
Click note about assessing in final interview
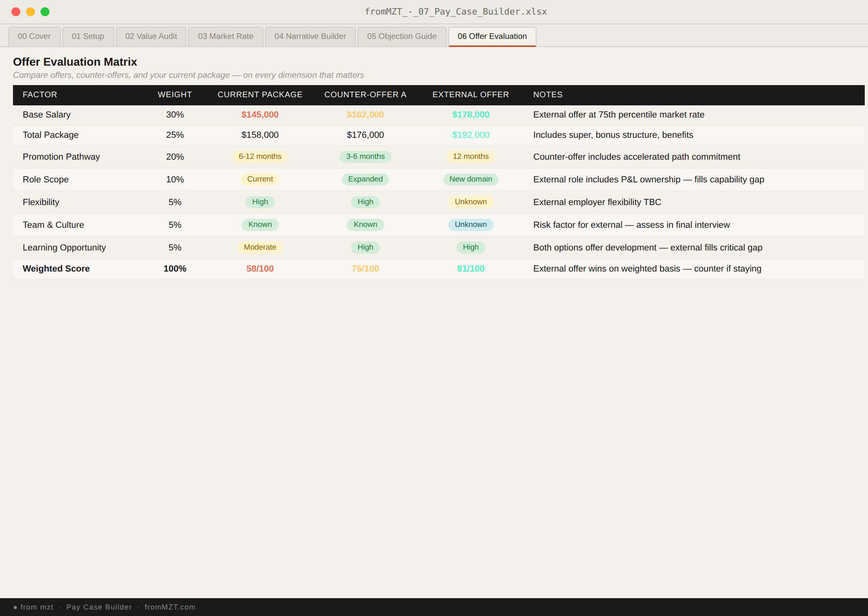point(631,225)
